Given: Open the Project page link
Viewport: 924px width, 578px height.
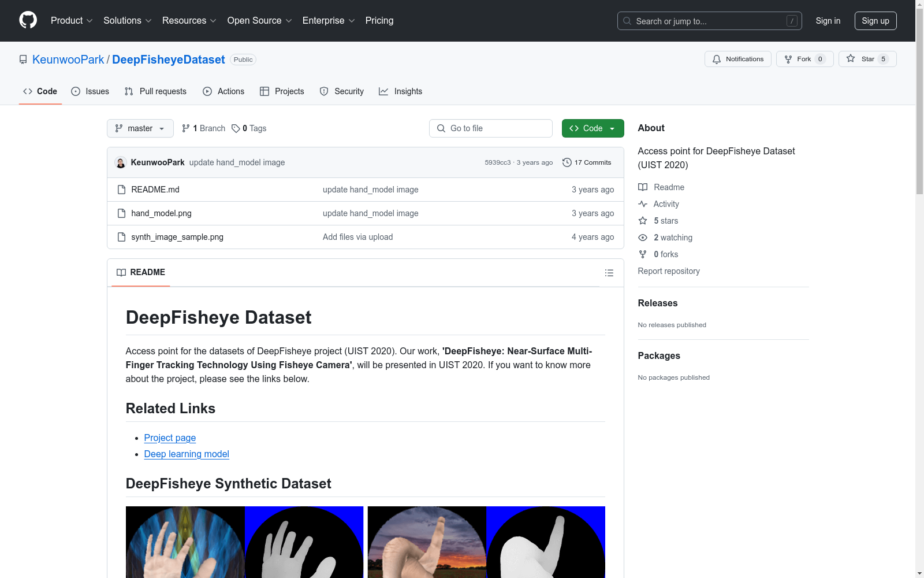Looking at the screenshot, I should 170,438.
